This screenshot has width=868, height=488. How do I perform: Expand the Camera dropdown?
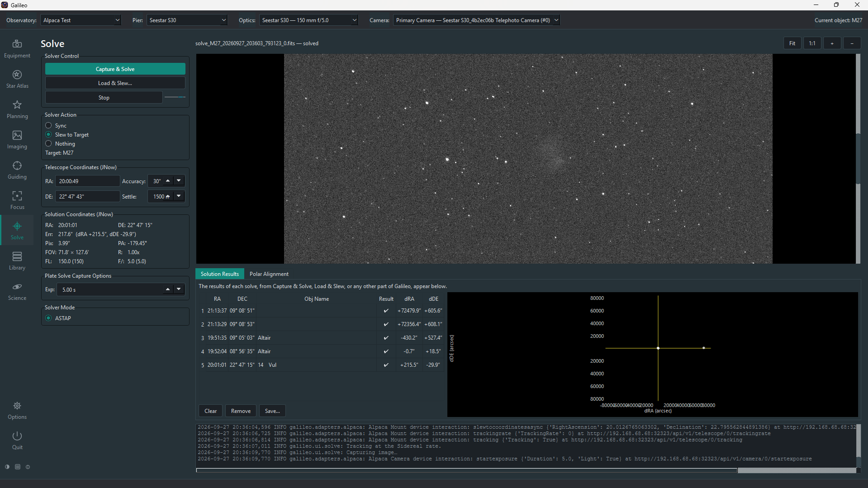(476, 20)
